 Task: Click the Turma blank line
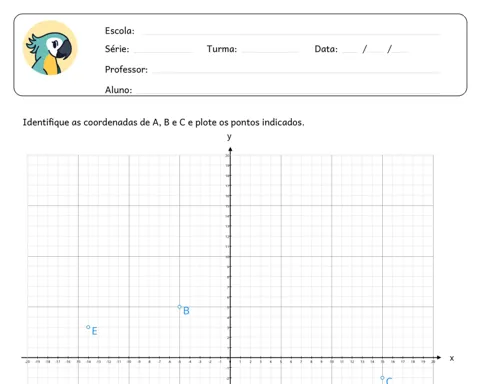270,52
